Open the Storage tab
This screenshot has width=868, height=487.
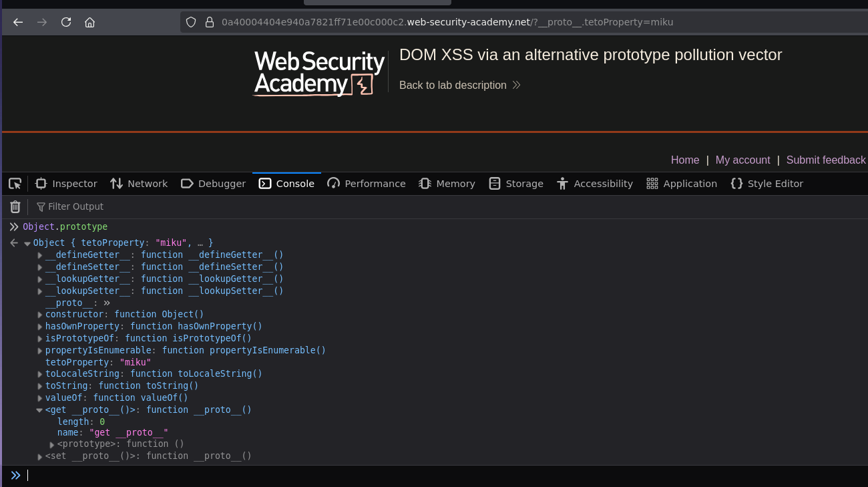515,184
